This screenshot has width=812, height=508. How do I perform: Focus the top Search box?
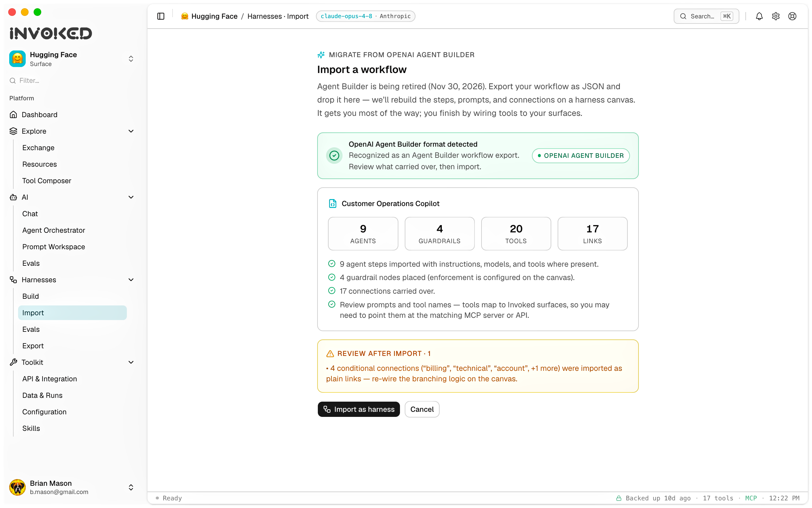706,16
